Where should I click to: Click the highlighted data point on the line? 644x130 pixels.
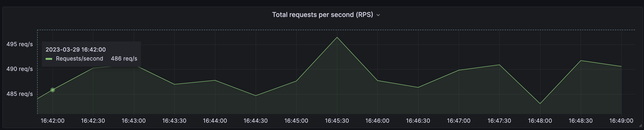click(52, 90)
